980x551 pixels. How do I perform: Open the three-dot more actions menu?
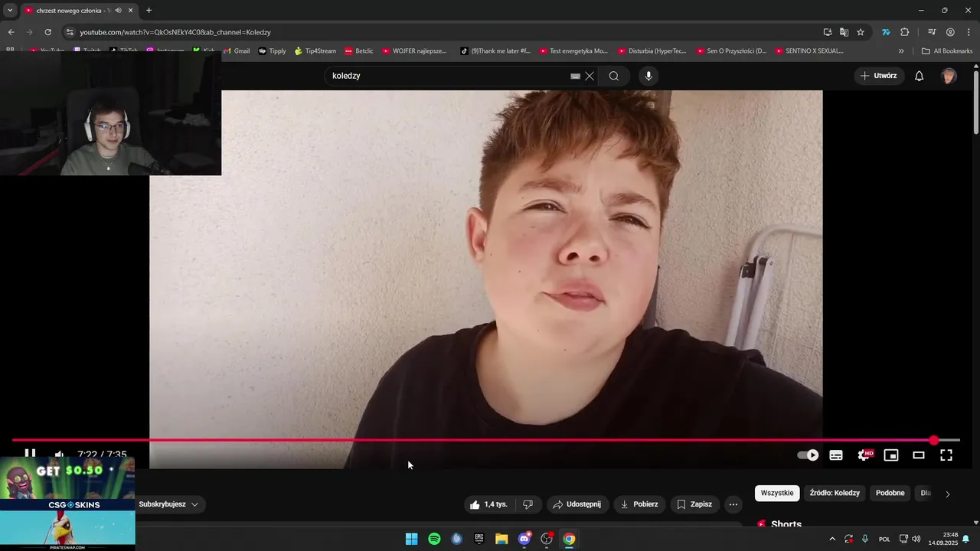pos(733,504)
